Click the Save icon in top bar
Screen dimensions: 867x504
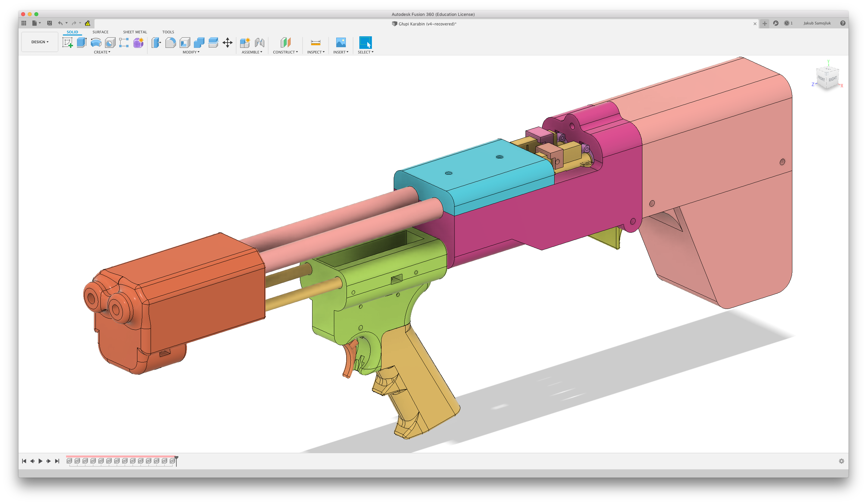50,23
